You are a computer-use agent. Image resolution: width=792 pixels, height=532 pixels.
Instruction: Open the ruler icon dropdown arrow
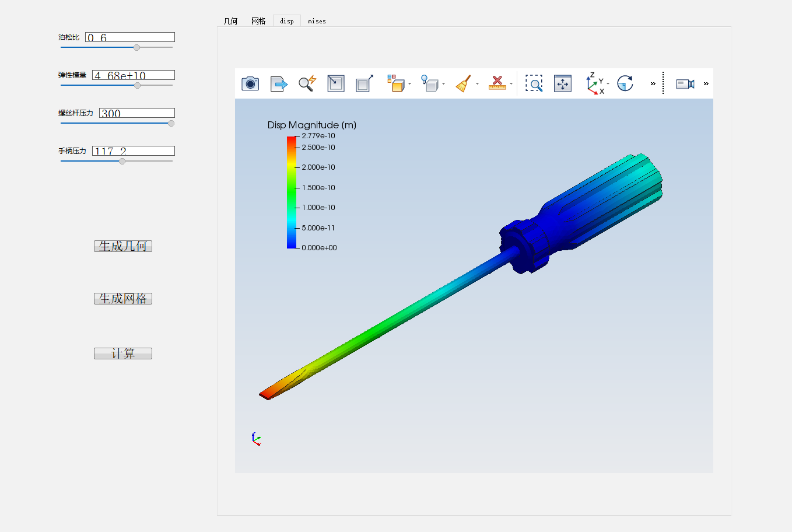[511, 84]
